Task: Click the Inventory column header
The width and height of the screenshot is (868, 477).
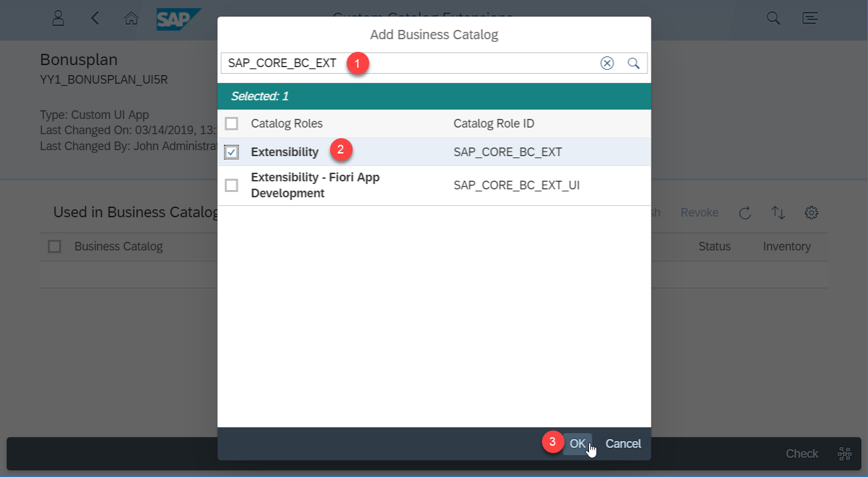Action: (787, 246)
